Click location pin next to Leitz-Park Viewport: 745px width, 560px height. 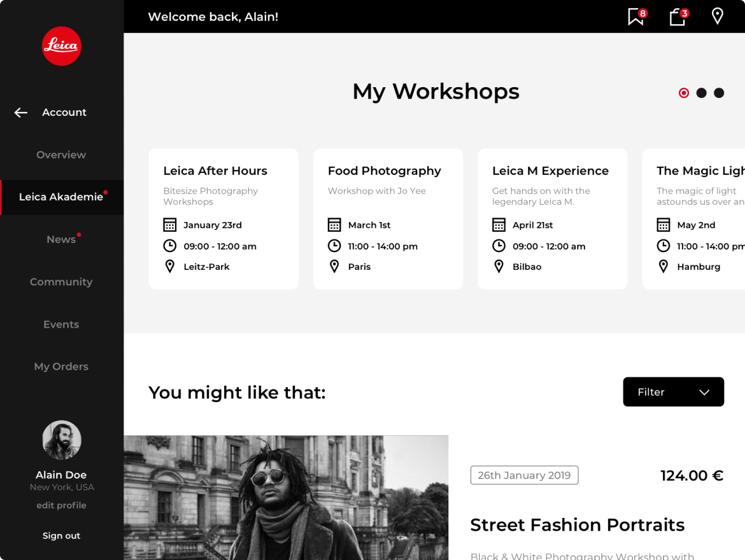[169, 267]
